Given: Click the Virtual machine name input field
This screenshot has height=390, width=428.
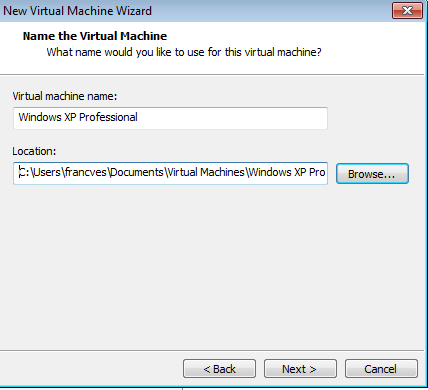Looking at the screenshot, I should click(x=170, y=118).
